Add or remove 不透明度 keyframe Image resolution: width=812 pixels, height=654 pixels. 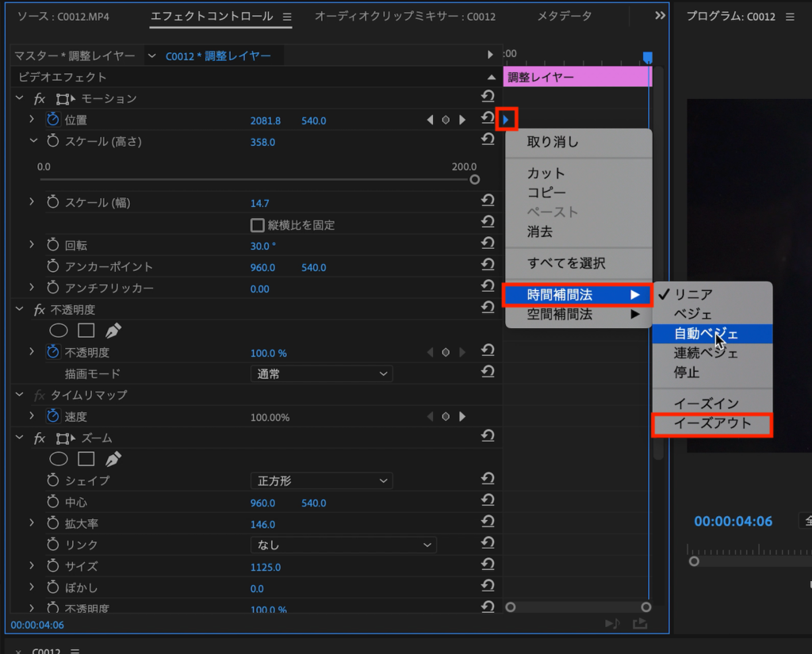click(x=446, y=353)
